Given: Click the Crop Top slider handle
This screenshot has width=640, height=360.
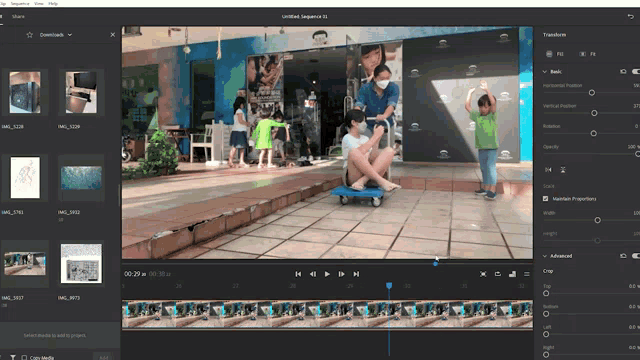Looking at the screenshot, I should [x=546, y=293].
